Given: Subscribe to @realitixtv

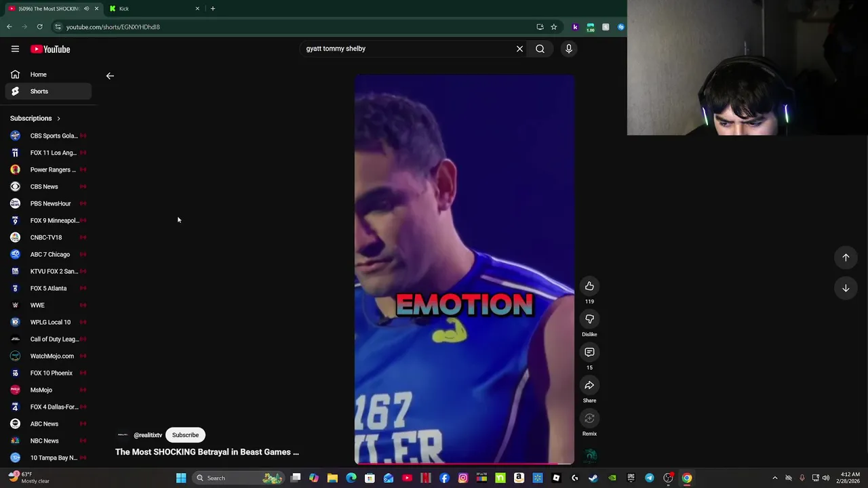Looking at the screenshot, I should coord(185,435).
